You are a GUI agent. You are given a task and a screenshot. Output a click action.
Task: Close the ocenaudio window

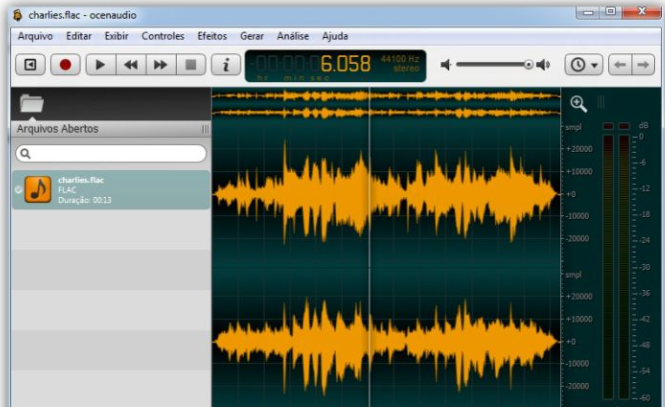[642, 12]
